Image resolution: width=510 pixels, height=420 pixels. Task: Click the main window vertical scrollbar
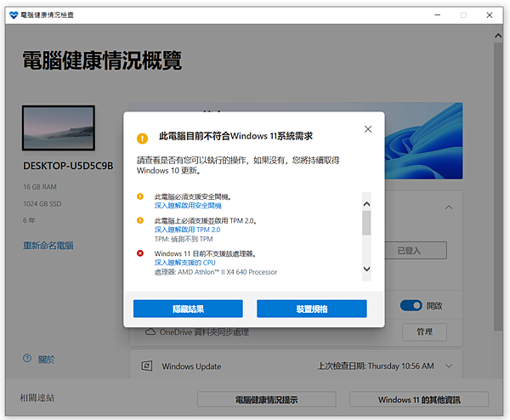coord(498,187)
